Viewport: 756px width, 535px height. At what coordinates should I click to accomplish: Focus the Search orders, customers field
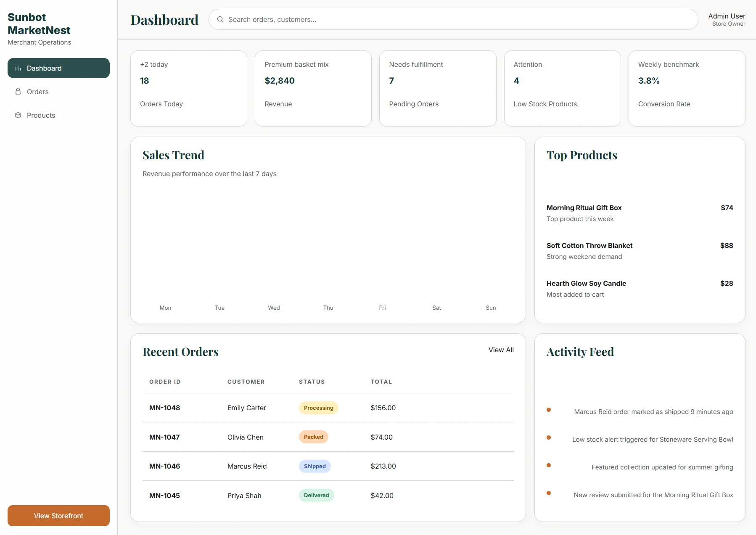point(453,19)
